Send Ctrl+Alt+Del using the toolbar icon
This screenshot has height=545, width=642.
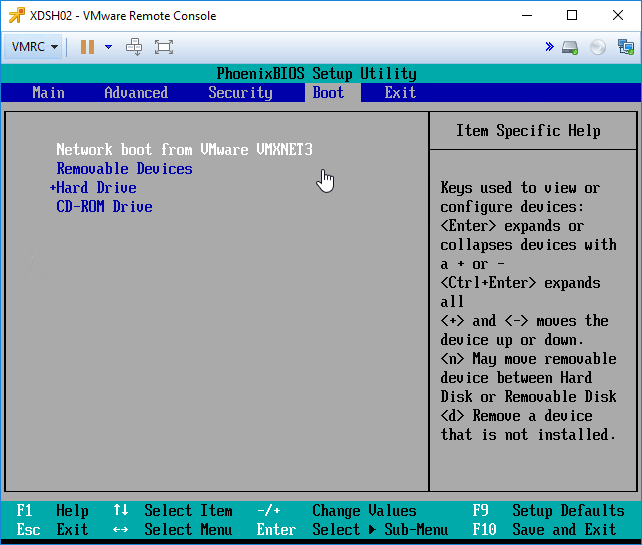pos(134,47)
